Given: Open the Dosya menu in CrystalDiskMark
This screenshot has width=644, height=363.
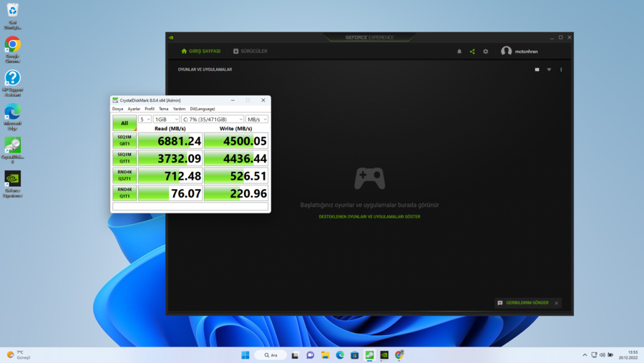Looking at the screenshot, I should point(117,109).
